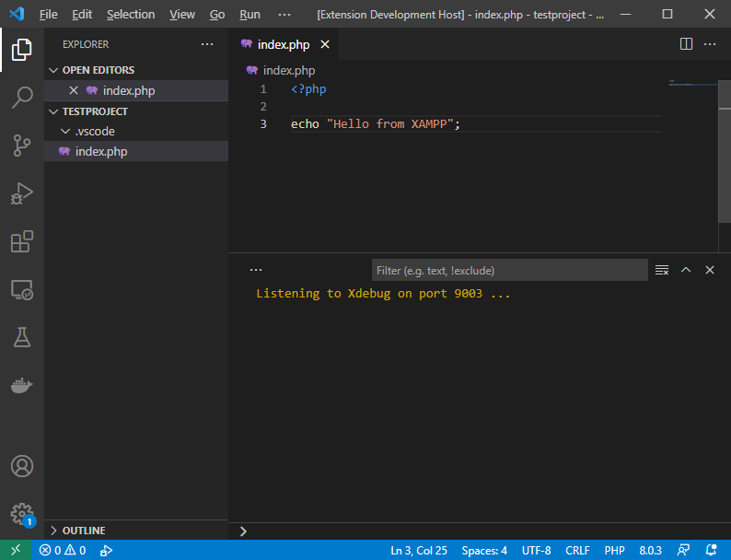This screenshot has height=560, width=731.
Task: Click the <?php opening tag line
Action: tap(308, 89)
